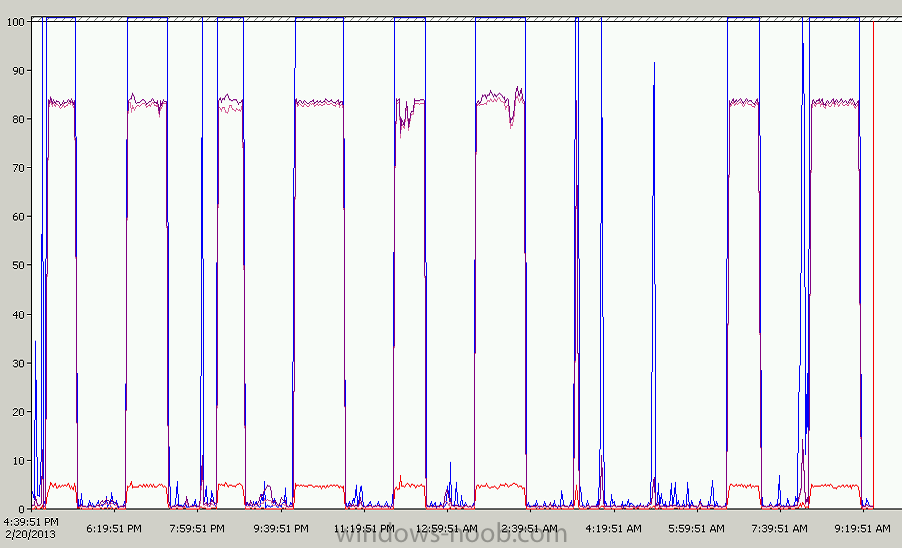This screenshot has width=902, height=548.
Task: Click the 100 y-axis label
Action: point(16,22)
